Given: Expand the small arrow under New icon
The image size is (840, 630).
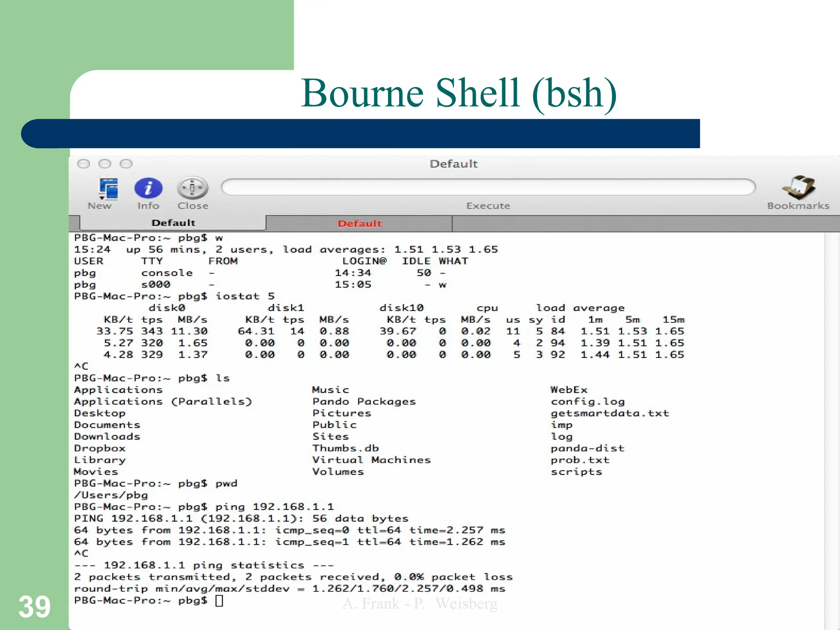Looking at the screenshot, I should coord(101,198).
